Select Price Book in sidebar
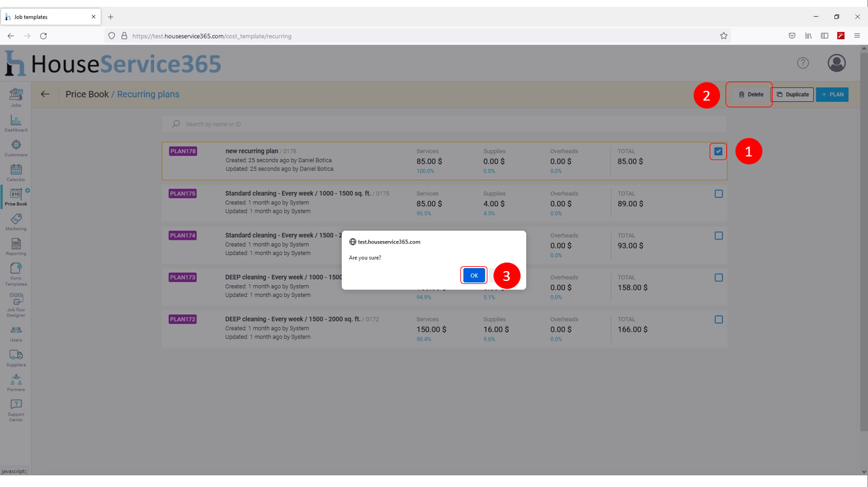 tap(16, 197)
